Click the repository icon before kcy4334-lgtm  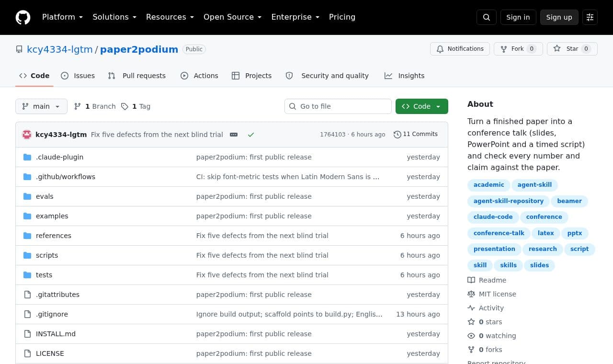point(19,49)
